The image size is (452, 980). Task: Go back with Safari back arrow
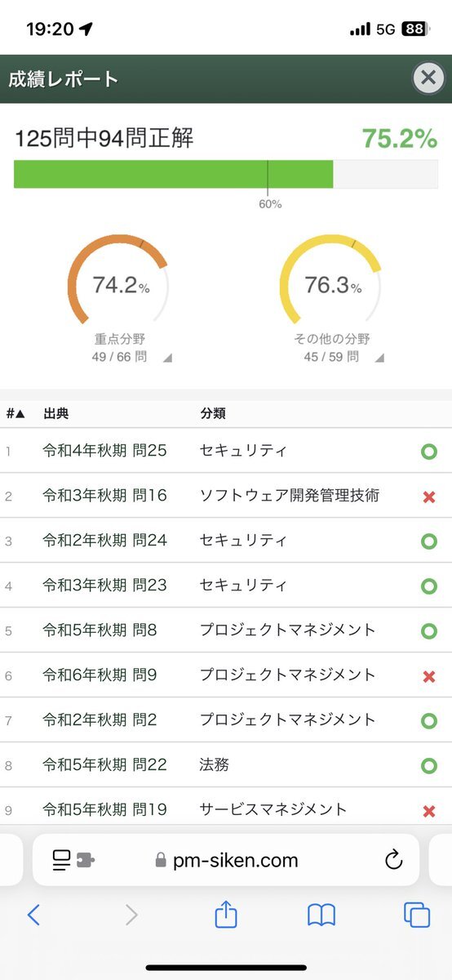pyautogui.click(x=33, y=915)
